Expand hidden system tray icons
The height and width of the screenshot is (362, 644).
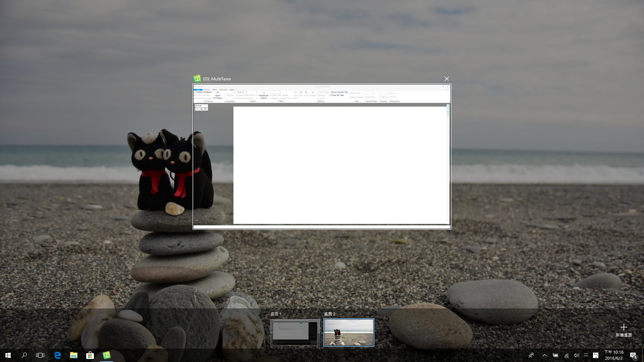544,355
